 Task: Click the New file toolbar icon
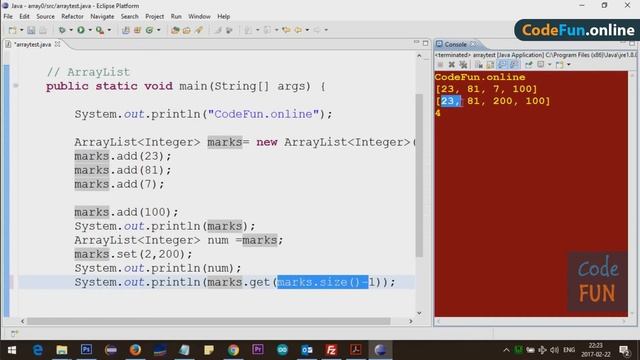[x=13, y=30]
